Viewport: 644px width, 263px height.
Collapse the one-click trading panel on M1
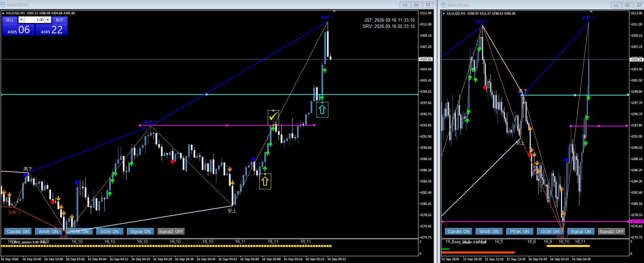pos(3,13)
